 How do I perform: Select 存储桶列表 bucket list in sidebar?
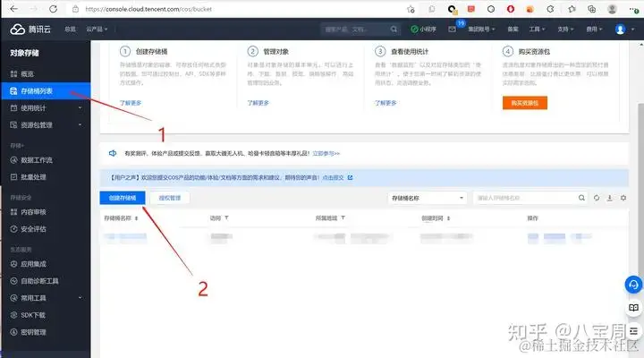pyautogui.click(x=46, y=90)
